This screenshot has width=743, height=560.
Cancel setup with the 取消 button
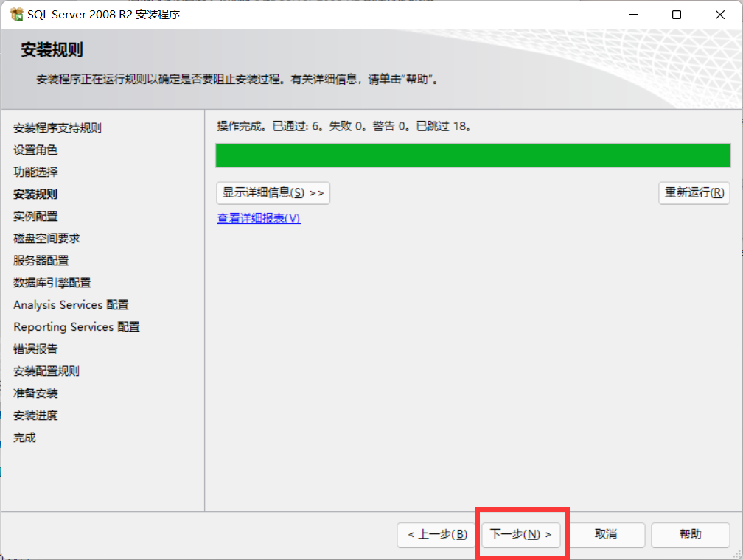coord(606,535)
